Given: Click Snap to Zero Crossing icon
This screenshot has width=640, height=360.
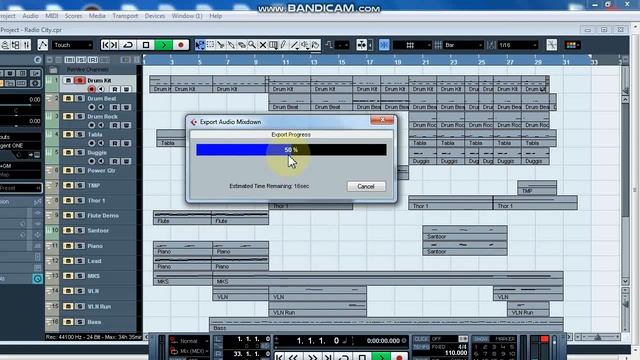Looking at the screenshot, I should (551, 45).
